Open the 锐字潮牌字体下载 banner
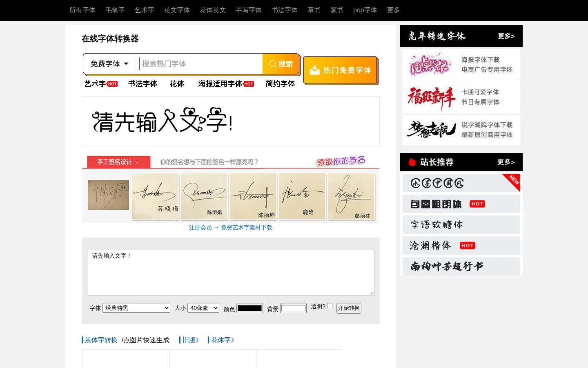This screenshot has width=588, height=368. click(x=461, y=130)
